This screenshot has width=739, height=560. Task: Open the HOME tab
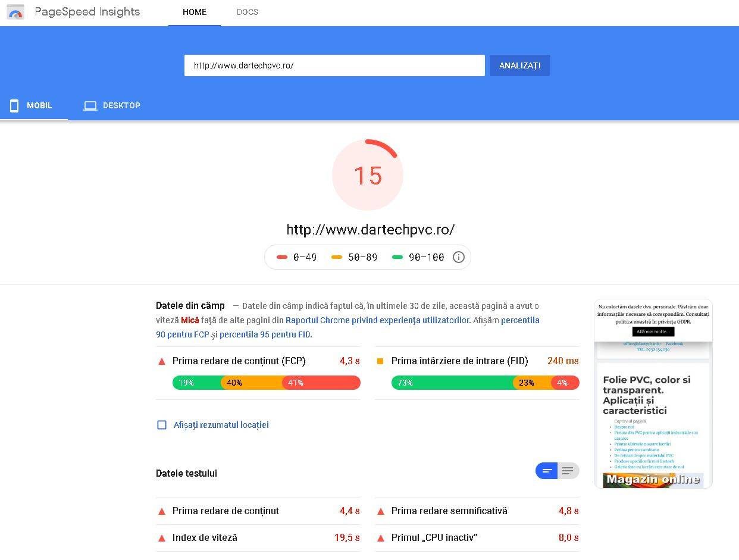195,12
